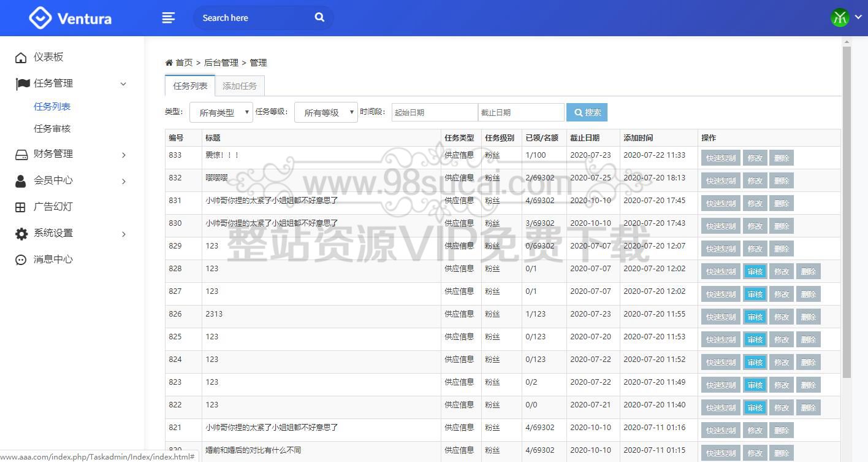868x462 pixels.
Task: Click the 起始日期 start date field
Action: coord(435,112)
